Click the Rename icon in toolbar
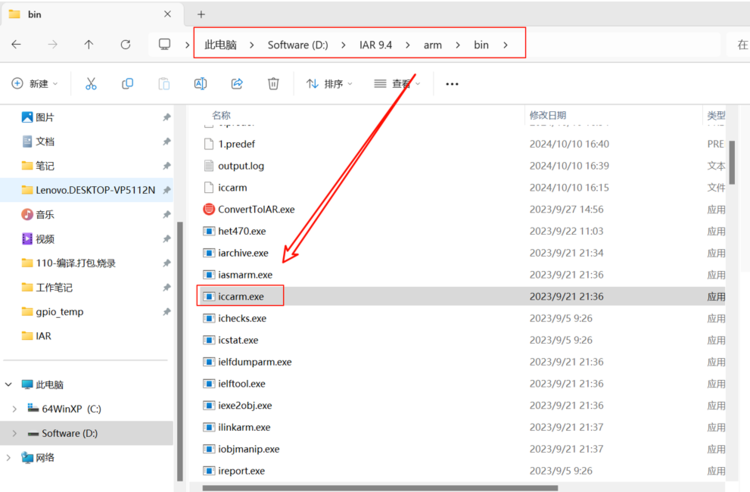The width and height of the screenshot is (750, 492). pos(200,84)
